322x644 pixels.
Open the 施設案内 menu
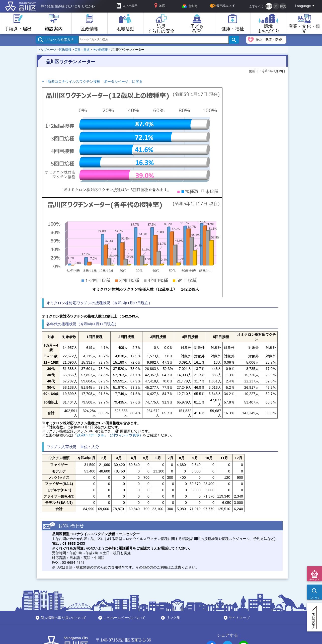tap(54, 23)
